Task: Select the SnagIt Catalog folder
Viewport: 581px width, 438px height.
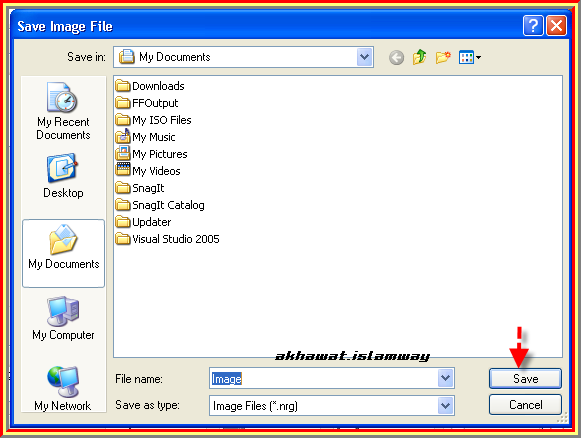Action: pos(160,205)
